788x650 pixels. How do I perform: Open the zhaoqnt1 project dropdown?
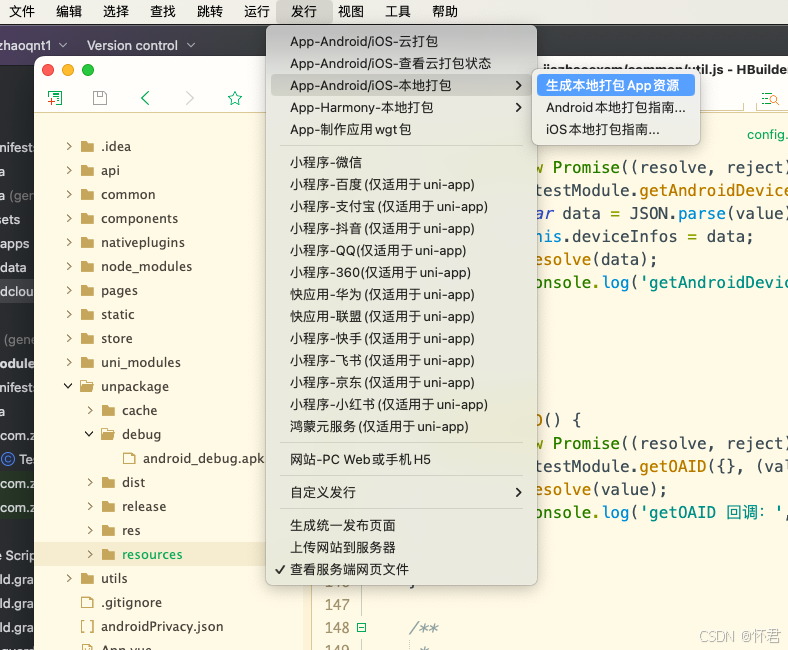(33, 45)
